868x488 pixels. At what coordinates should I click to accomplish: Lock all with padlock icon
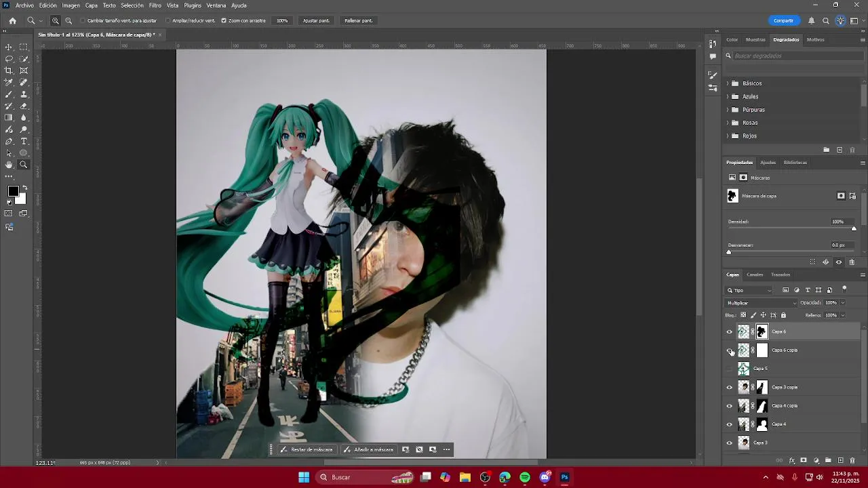point(783,315)
